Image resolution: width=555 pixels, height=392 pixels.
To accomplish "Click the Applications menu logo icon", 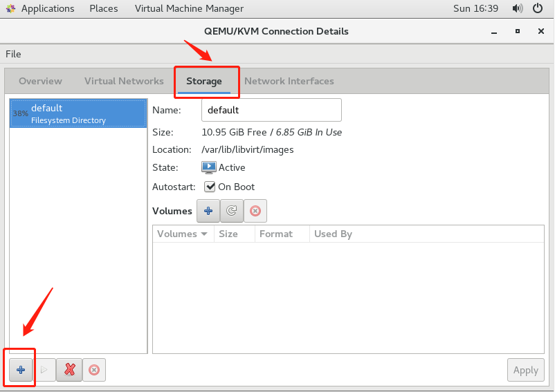I will click(11, 8).
